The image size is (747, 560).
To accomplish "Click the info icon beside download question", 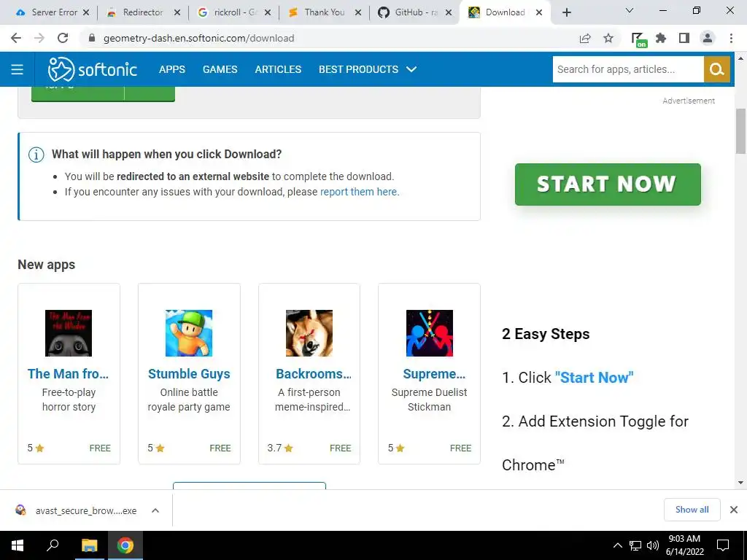I will point(36,155).
